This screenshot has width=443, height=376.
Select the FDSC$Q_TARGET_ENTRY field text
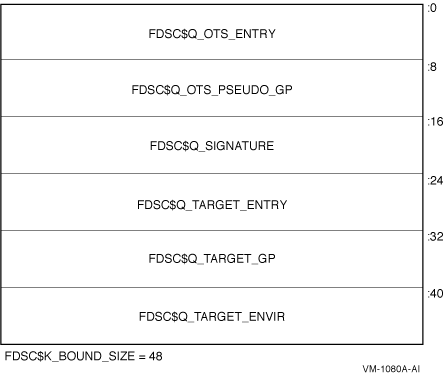pyautogui.click(x=212, y=205)
